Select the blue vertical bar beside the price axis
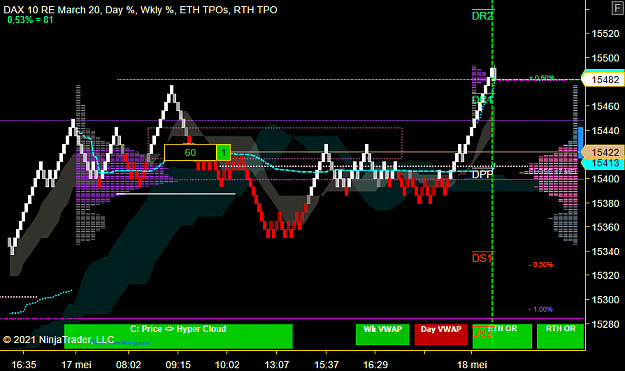The width and height of the screenshot is (625, 371). tap(580, 143)
